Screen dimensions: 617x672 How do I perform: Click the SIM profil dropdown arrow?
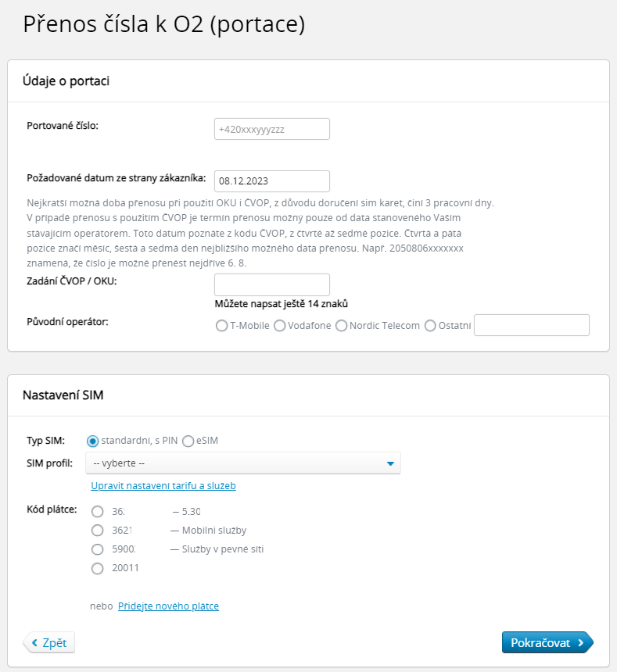(x=390, y=463)
